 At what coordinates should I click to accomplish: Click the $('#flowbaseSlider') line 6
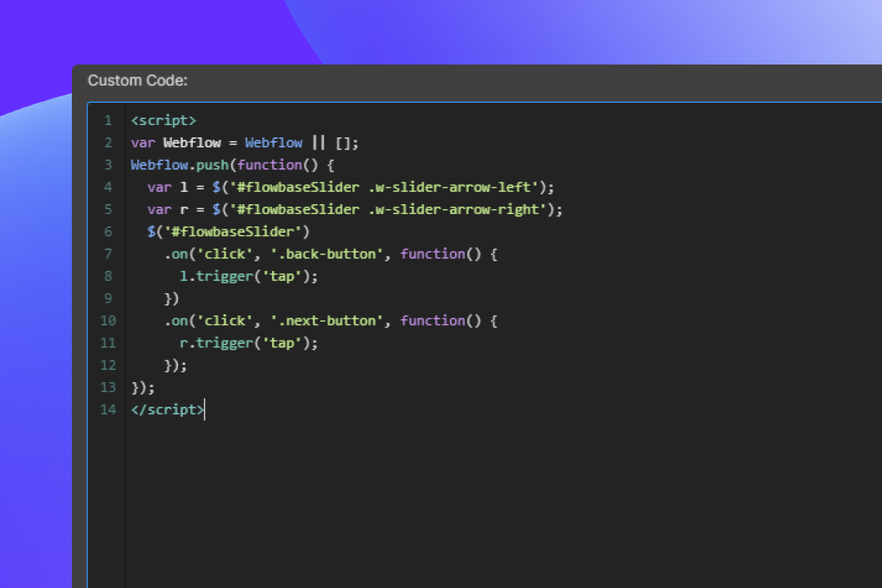point(229,232)
